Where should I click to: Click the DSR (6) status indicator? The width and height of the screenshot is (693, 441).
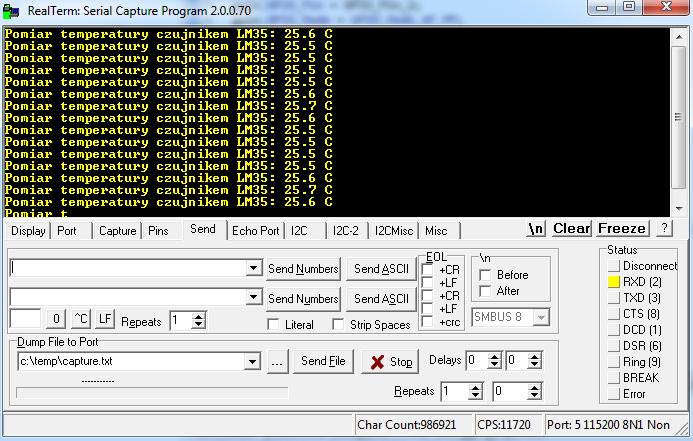click(614, 346)
